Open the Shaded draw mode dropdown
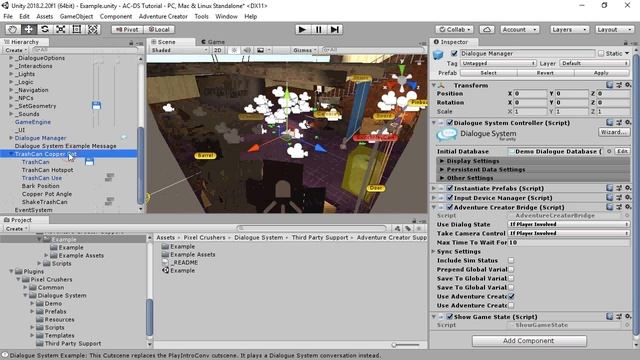The image size is (640, 360). pos(179,50)
